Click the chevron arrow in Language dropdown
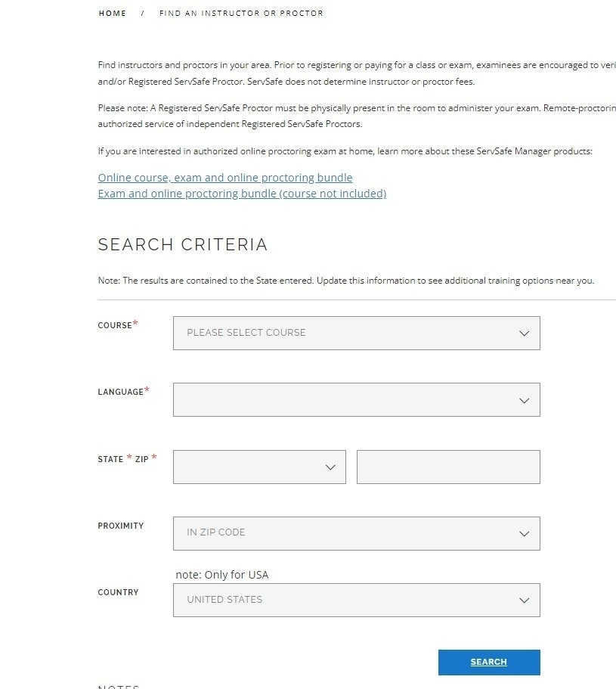 pos(524,400)
